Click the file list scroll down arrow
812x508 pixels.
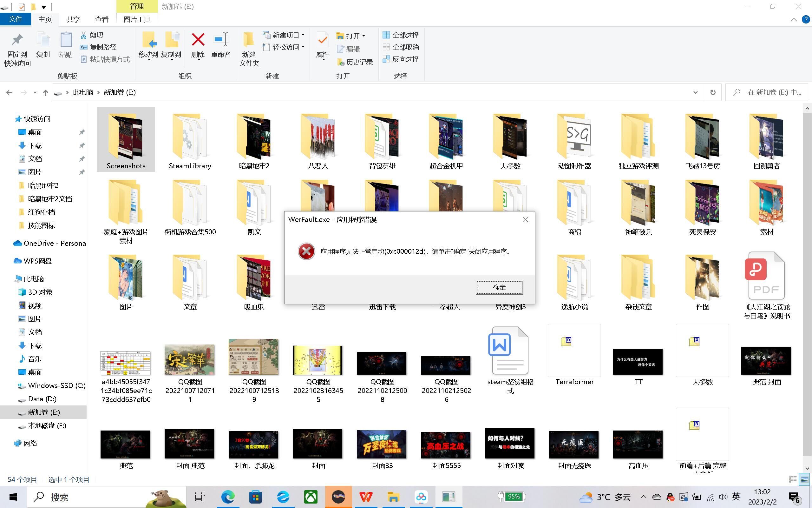[x=807, y=468]
